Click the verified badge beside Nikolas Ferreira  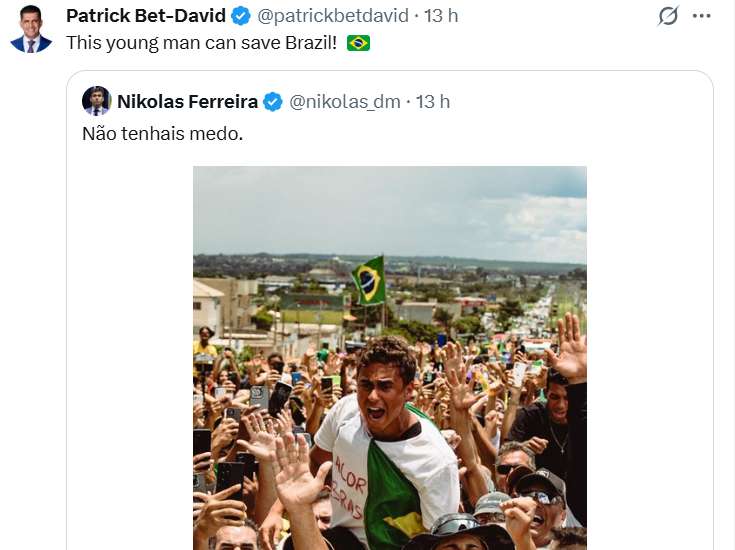(x=274, y=102)
